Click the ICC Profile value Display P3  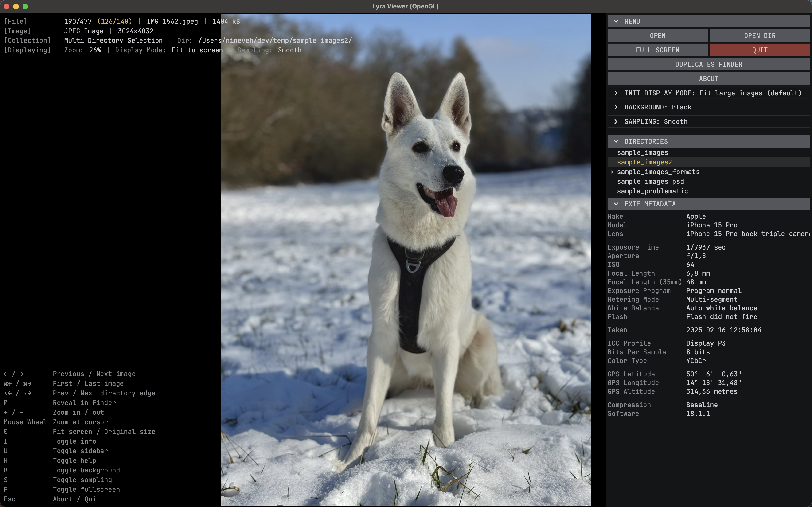pos(706,343)
